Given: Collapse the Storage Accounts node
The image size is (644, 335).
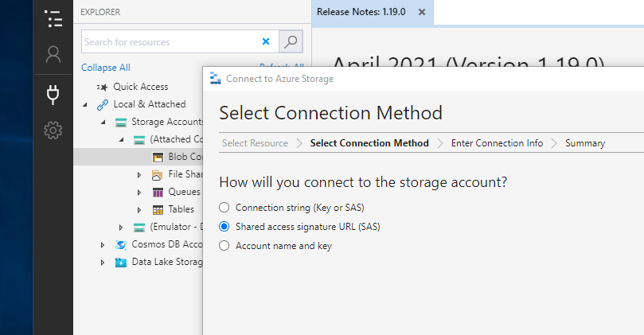Looking at the screenshot, I should point(103,123).
